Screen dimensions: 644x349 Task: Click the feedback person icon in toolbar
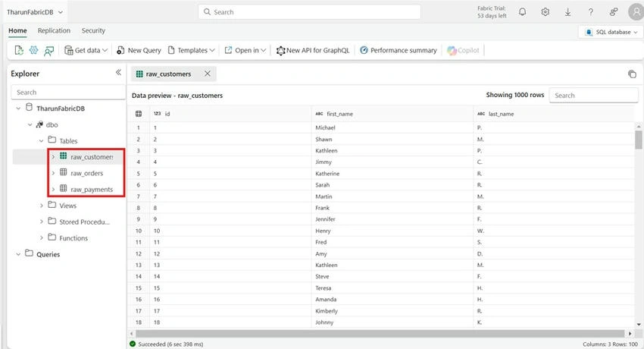pyautogui.click(x=49, y=51)
